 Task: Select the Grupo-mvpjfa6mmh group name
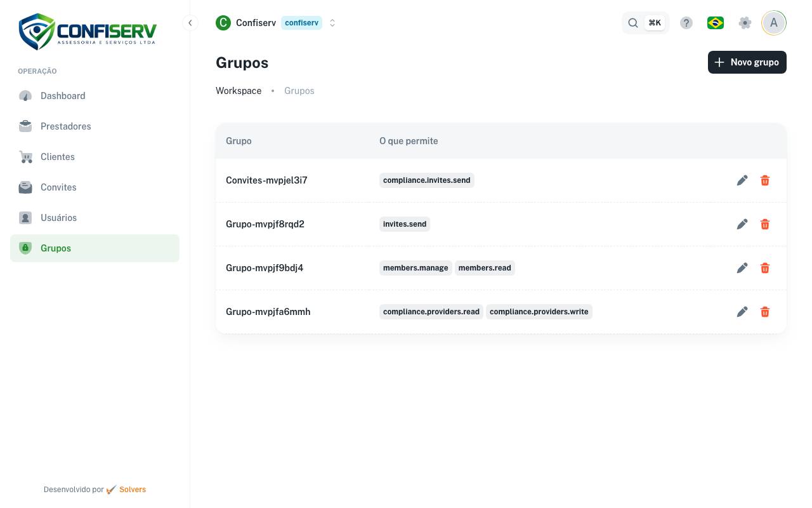268,312
